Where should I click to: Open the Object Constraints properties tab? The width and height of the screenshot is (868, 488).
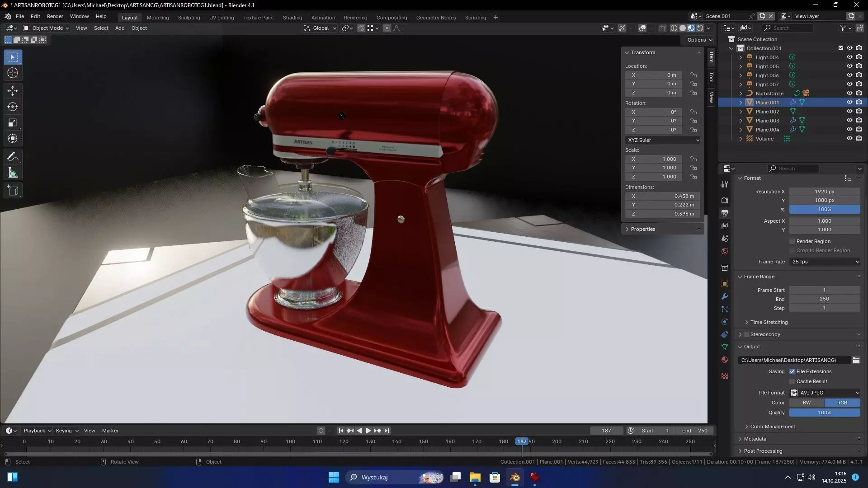(x=725, y=334)
